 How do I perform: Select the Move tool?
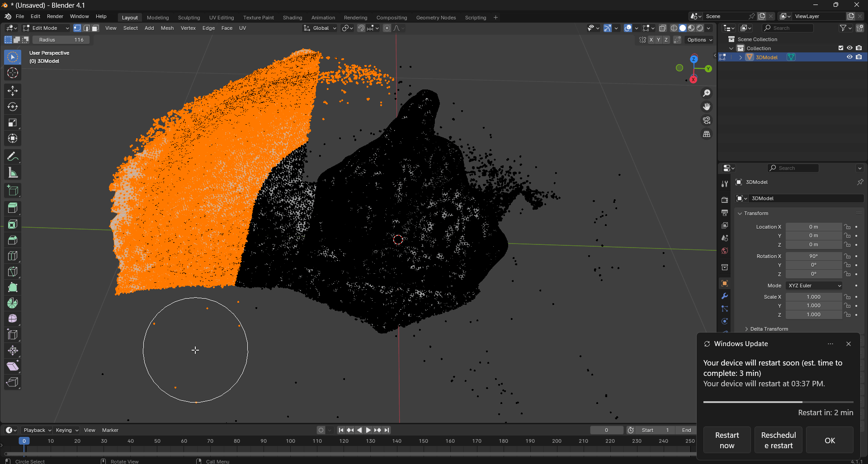(13, 91)
